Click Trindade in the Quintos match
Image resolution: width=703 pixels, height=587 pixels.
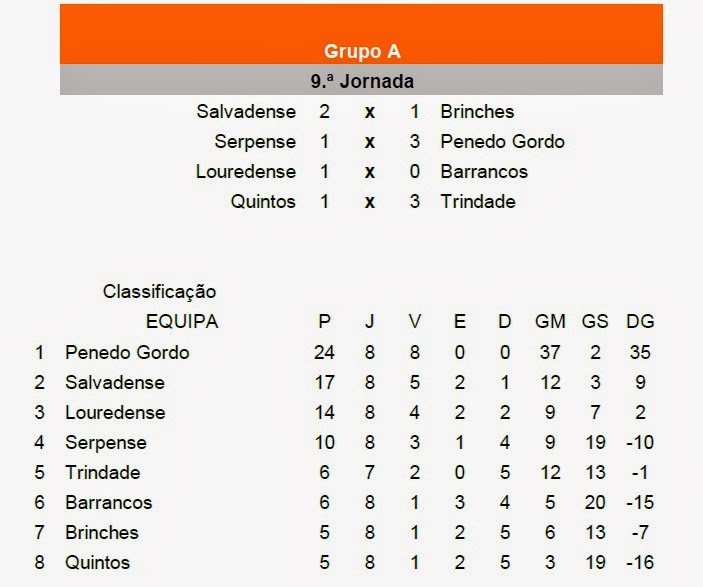point(477,201)
